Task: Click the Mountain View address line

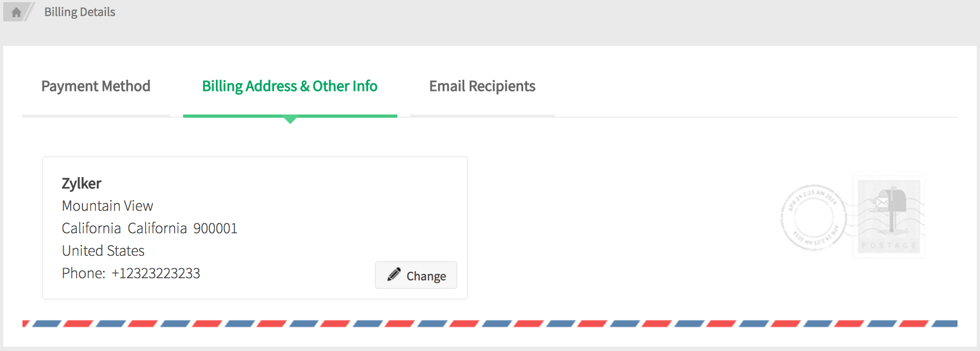Action: [108, 206]
